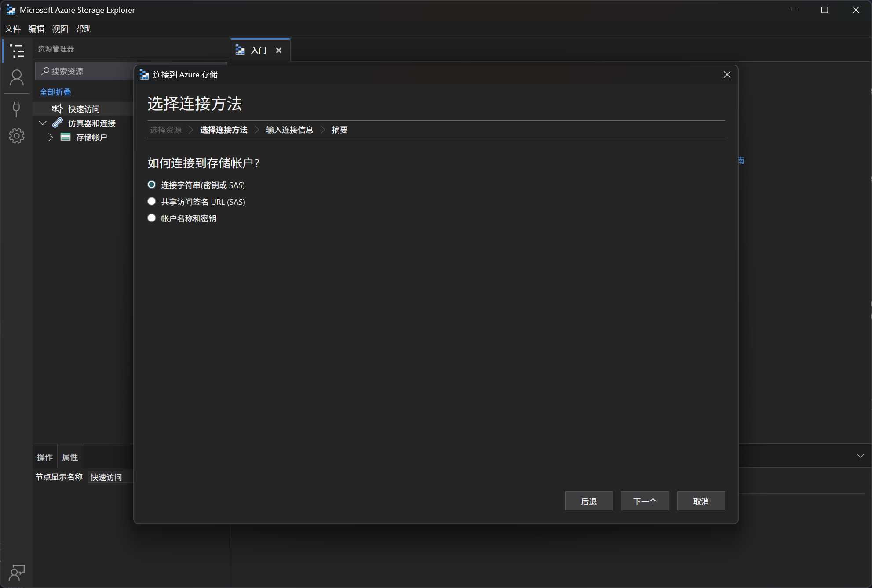Close the Getting Started tab with X
The width and height of the screenshot is (872, 588).
(279, 51)
